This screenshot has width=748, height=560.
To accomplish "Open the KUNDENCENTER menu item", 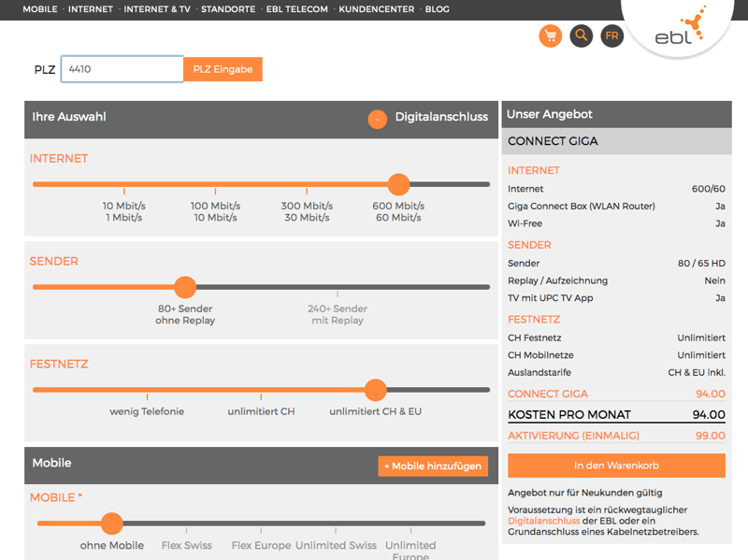I will coord(377,9).
